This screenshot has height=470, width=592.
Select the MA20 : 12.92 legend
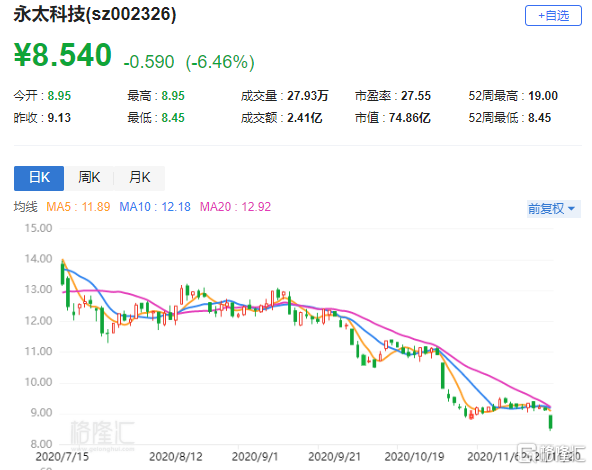coord(235,207)
